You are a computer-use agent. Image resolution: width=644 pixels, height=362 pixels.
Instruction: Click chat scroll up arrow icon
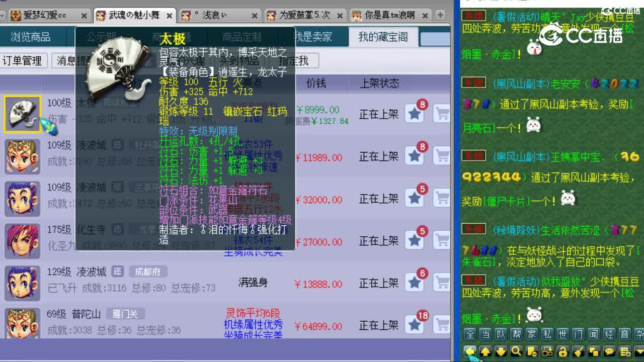(x=486, y=351)
